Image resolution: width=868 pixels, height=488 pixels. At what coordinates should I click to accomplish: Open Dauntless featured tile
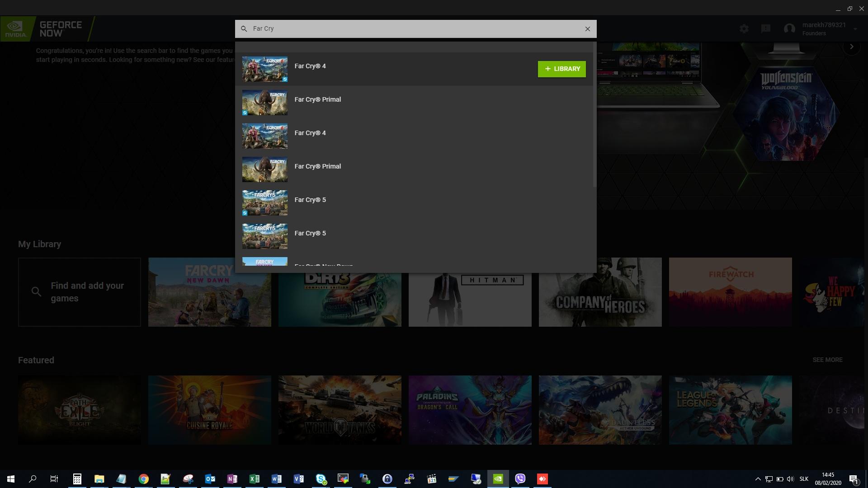[600, 410]
